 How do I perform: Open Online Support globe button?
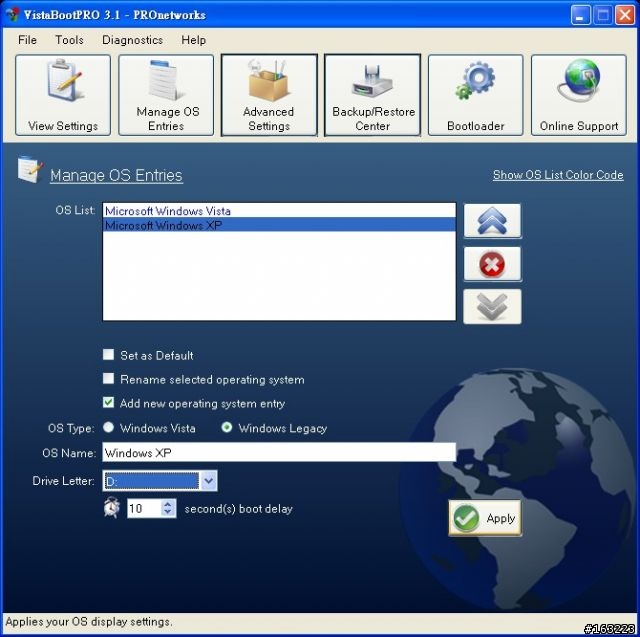pos(579,95)
